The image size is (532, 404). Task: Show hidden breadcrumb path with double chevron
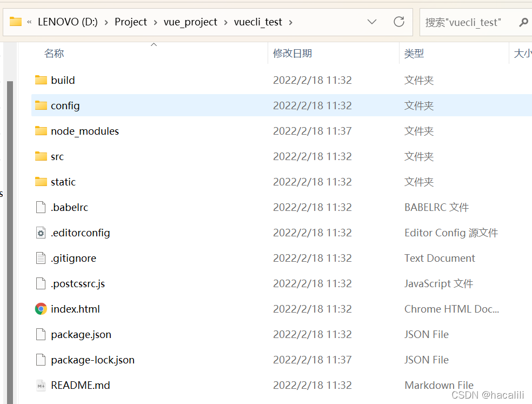tap(29, 22)
